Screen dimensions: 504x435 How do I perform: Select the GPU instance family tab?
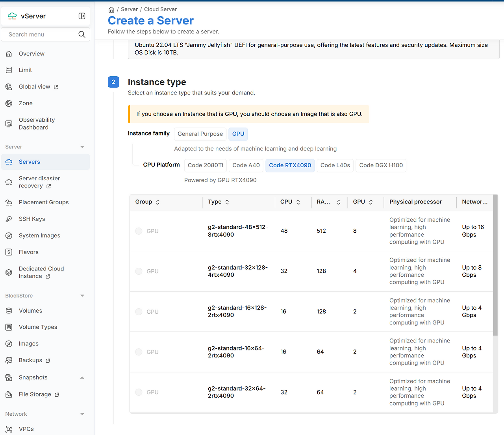pyautogui.click(x=238, y=134)
